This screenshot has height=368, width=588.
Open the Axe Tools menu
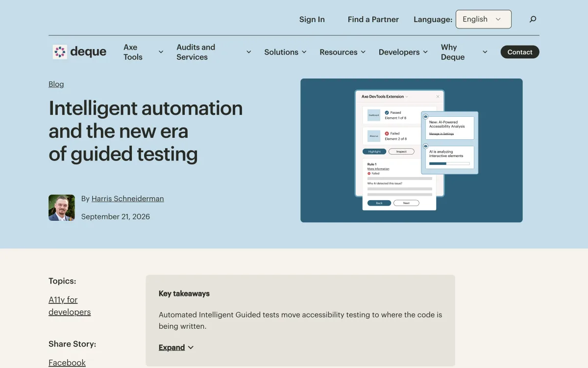(133, 52)
